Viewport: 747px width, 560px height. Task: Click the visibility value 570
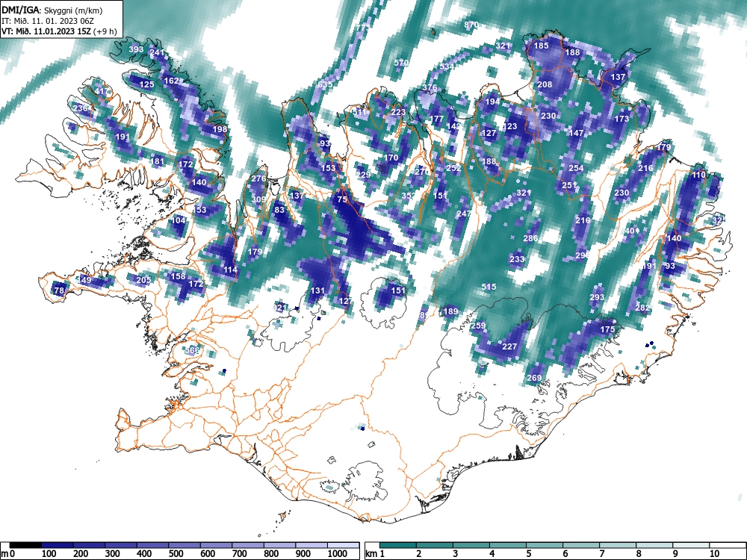coord(402,63)
